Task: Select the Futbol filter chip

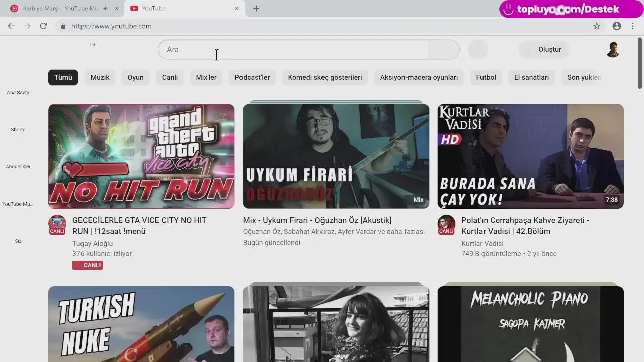Action: 486,77
